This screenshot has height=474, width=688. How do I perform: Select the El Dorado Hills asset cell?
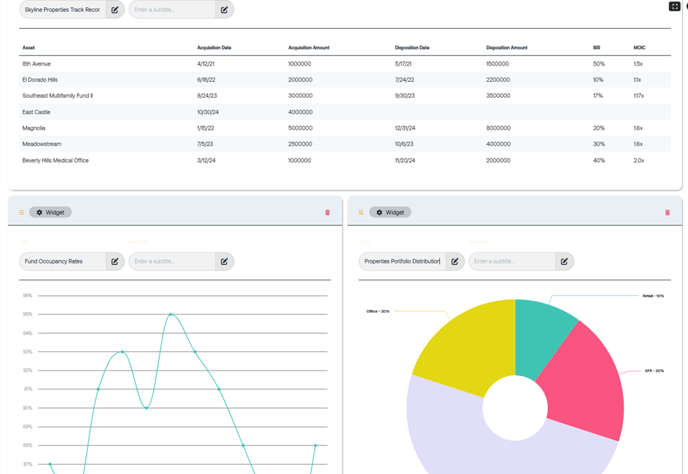click(40, 80)
